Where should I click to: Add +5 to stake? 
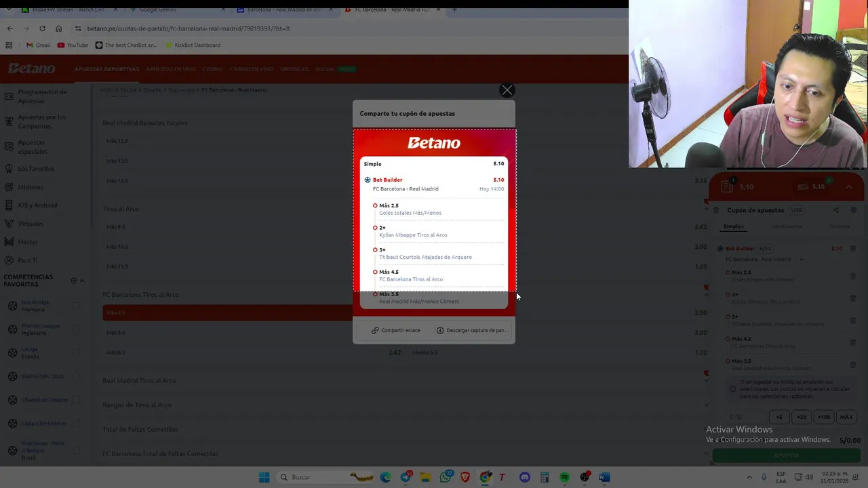[x=779, y=417]
